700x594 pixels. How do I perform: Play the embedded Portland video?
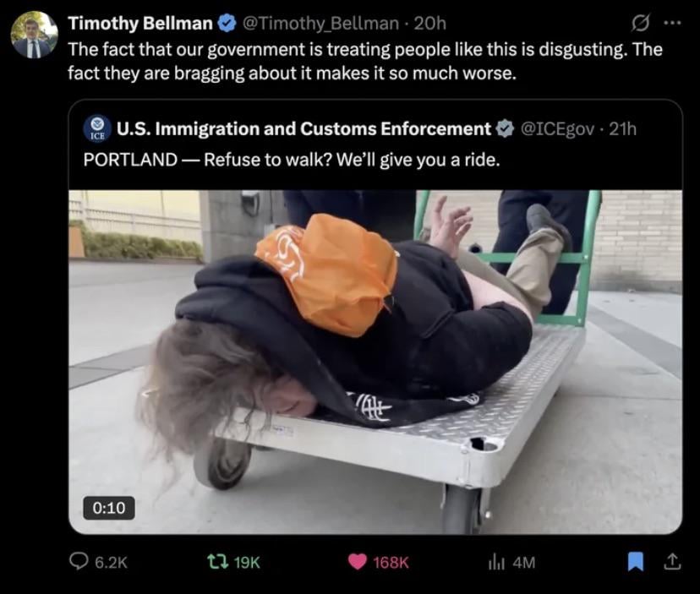tap(375, 362)
